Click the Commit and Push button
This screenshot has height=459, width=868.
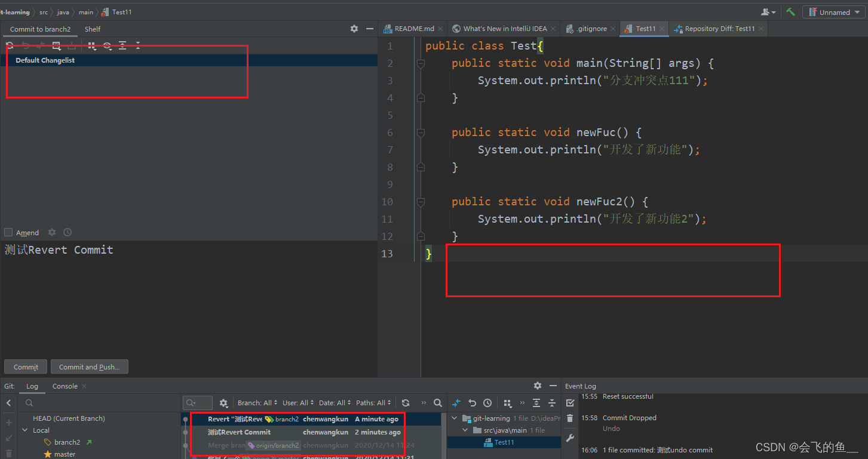pos(90,366)
